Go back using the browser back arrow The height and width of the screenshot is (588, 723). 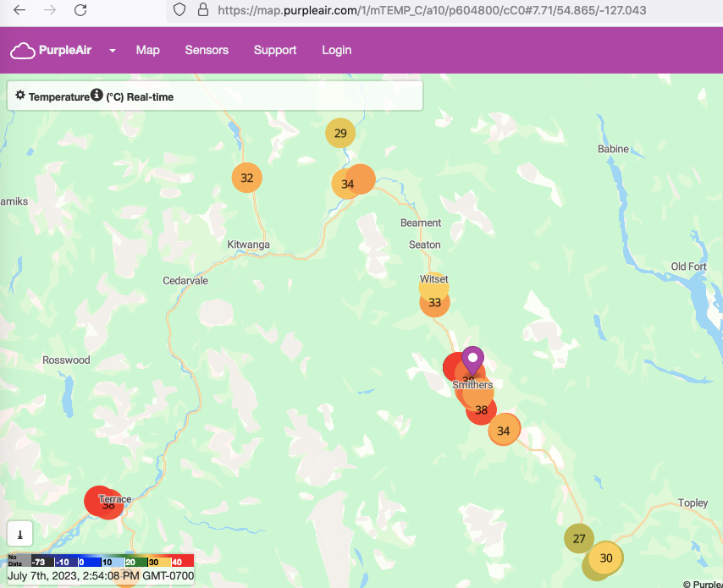(19, 10)
